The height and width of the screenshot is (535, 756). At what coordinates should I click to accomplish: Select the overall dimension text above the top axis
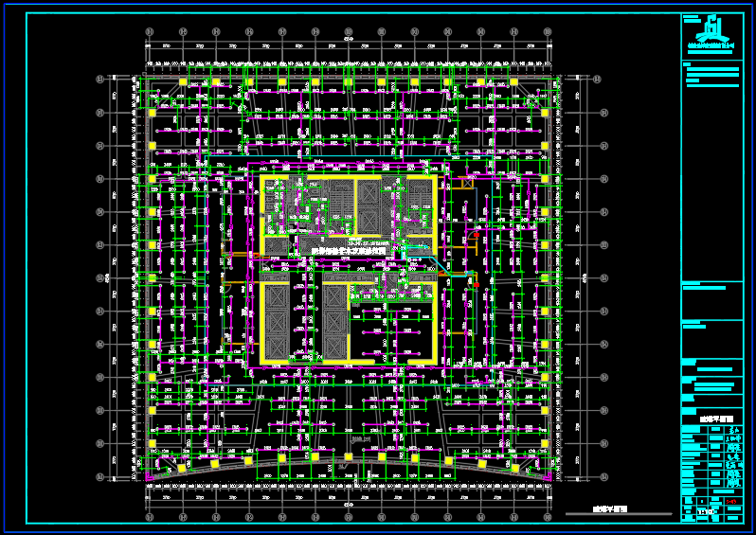[349, 40]
